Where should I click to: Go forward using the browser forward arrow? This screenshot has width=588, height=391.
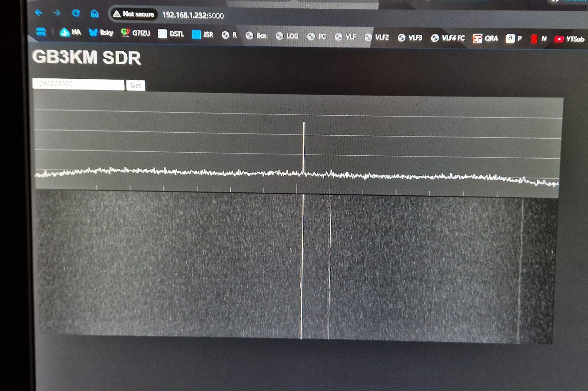[57, 13]
